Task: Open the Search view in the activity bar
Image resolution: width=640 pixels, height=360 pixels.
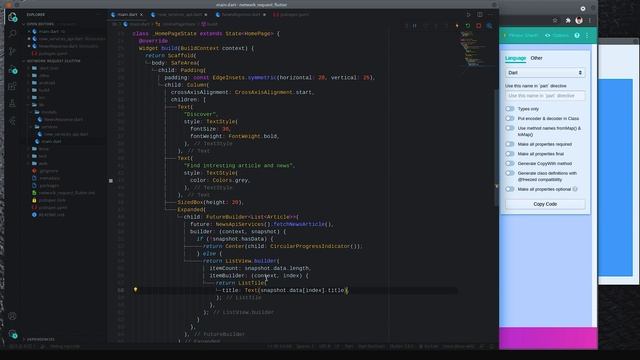Action: click(x=13, y=34)
